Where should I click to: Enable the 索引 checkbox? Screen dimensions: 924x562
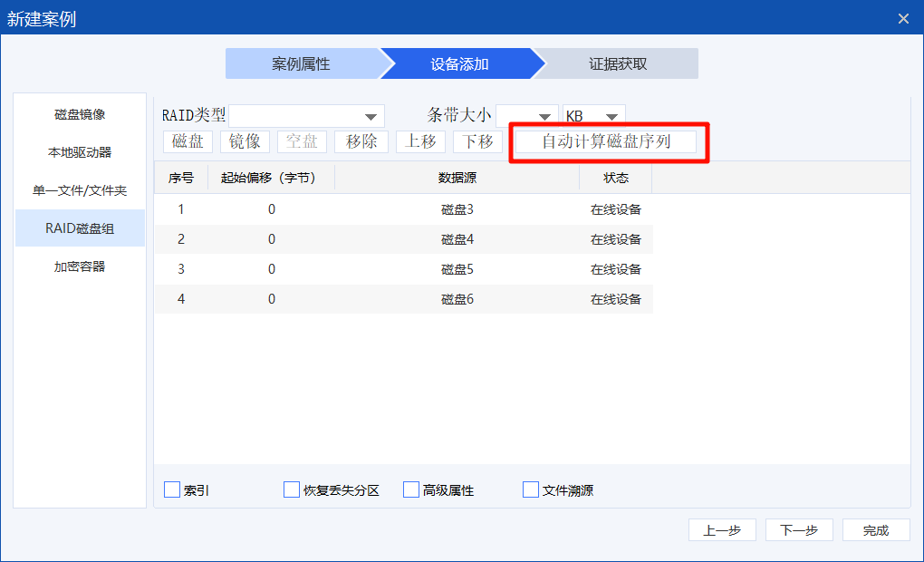pos(173,489)
